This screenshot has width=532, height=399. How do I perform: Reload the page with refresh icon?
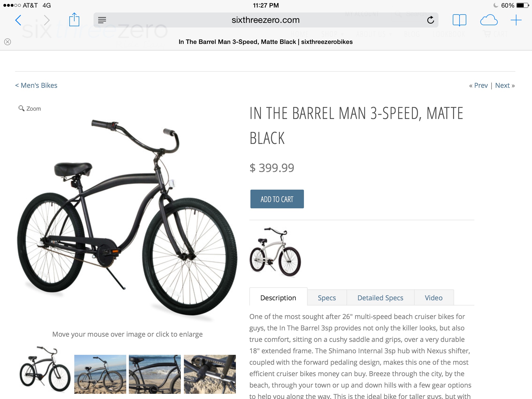pyautogui.click(x=430, y=20)
